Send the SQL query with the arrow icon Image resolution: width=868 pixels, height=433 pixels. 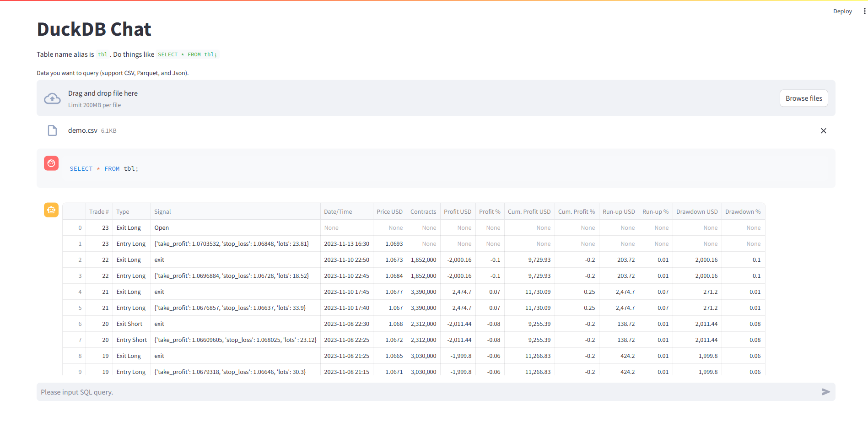tap(826, 392)
